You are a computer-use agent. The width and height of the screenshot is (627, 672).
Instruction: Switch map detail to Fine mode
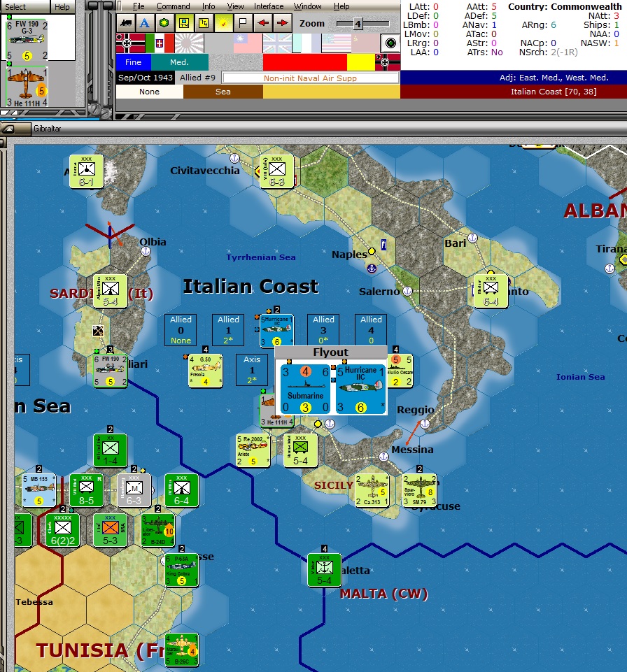[133, 62]
